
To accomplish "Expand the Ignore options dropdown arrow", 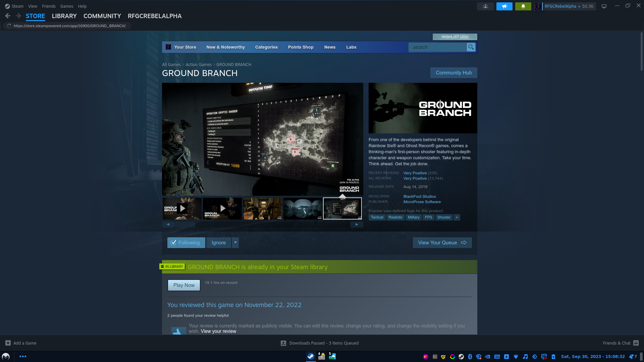I will coord(235,243).
